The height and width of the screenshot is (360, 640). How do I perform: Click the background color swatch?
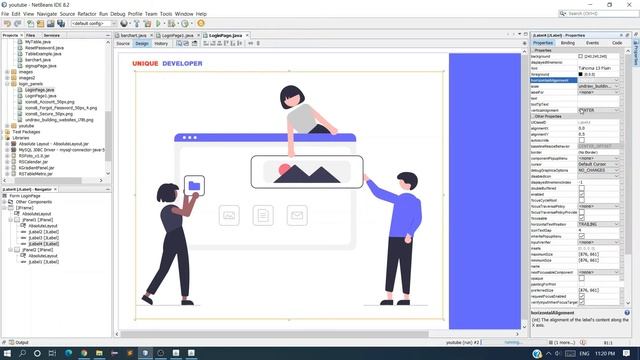tap(580, 56)
